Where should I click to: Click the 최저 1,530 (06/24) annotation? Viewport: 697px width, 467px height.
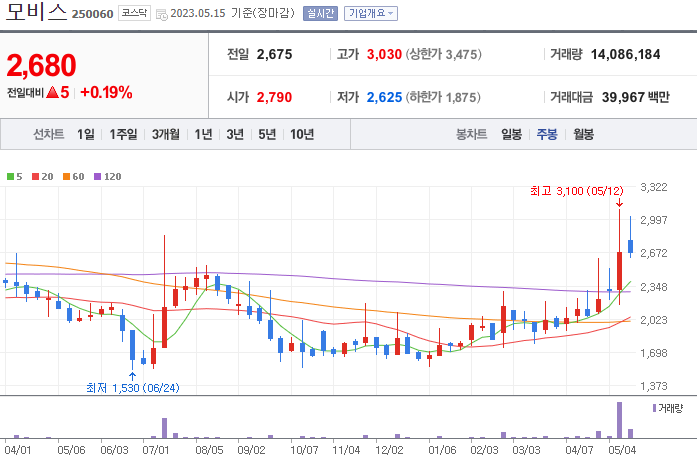pyautogui.click(x=132, y=388)
